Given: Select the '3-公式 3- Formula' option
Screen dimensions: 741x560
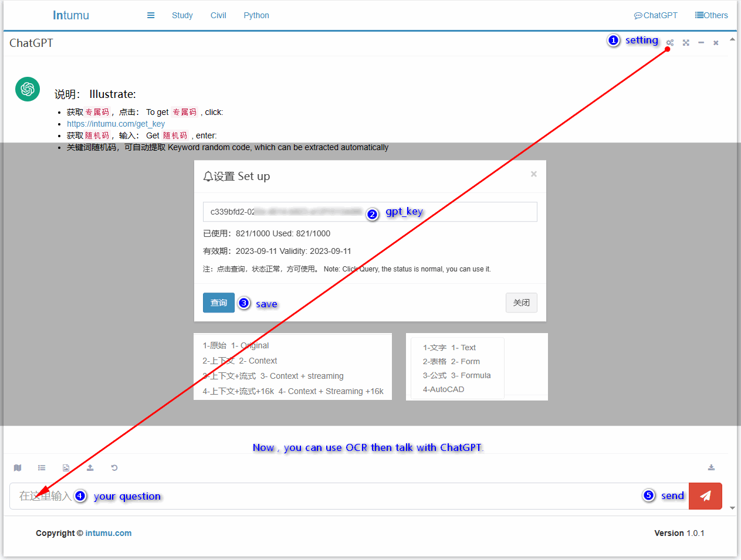Looking at the screenshot, I should tap(457, 375).
